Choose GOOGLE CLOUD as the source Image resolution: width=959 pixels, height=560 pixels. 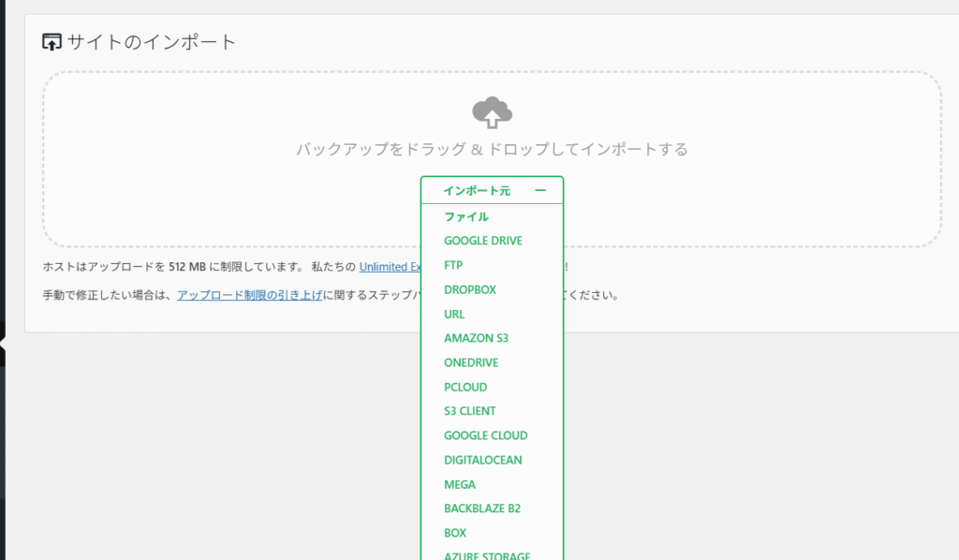point(485,435)
